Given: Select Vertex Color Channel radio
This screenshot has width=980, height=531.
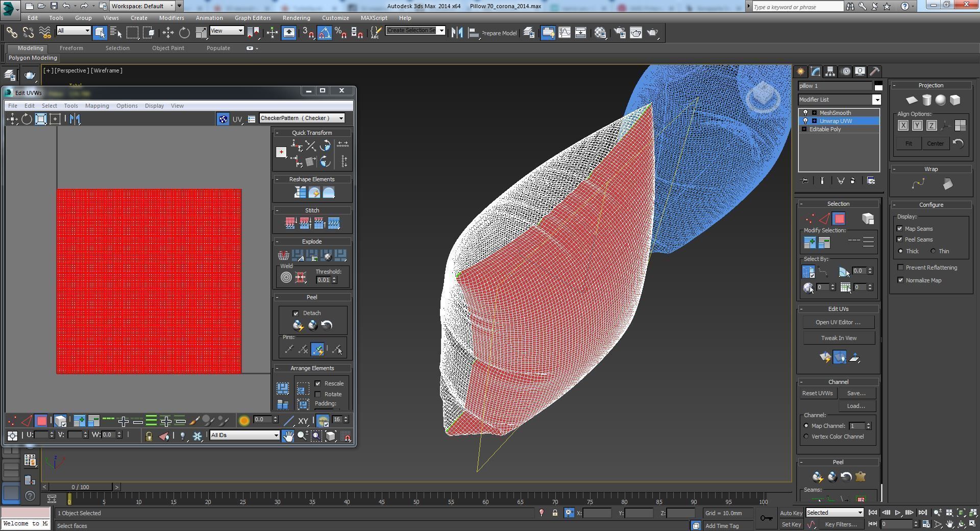Looking at the screenshot, I should tap(806, 437).
